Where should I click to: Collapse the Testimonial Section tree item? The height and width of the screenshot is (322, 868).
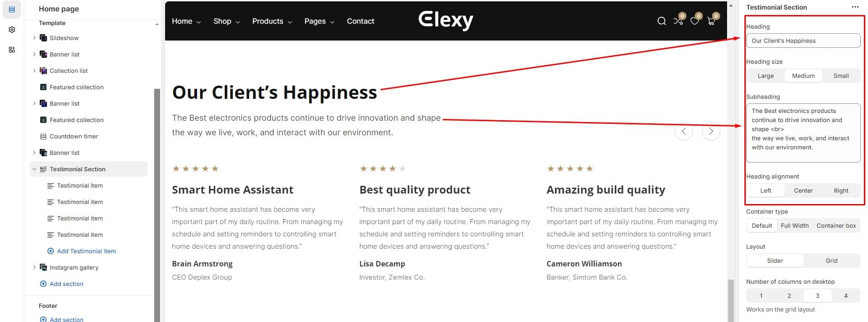pyautogui.click(x=34, y=169)
